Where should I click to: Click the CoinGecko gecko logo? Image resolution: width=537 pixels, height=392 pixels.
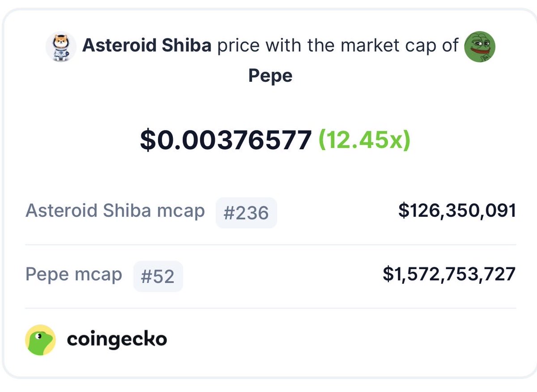point(40,340)
